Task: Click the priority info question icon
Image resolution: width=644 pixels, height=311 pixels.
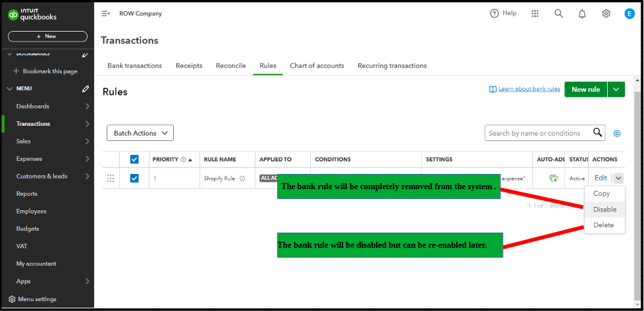Action: coord(183,159)
